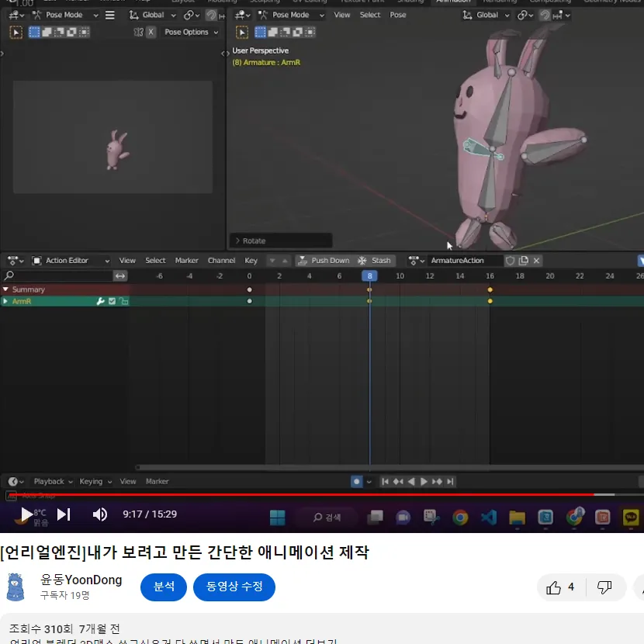Open Visual Studio Code from the taskbar
This screenshot has height=644, width=644.
[x=488, y=517]
